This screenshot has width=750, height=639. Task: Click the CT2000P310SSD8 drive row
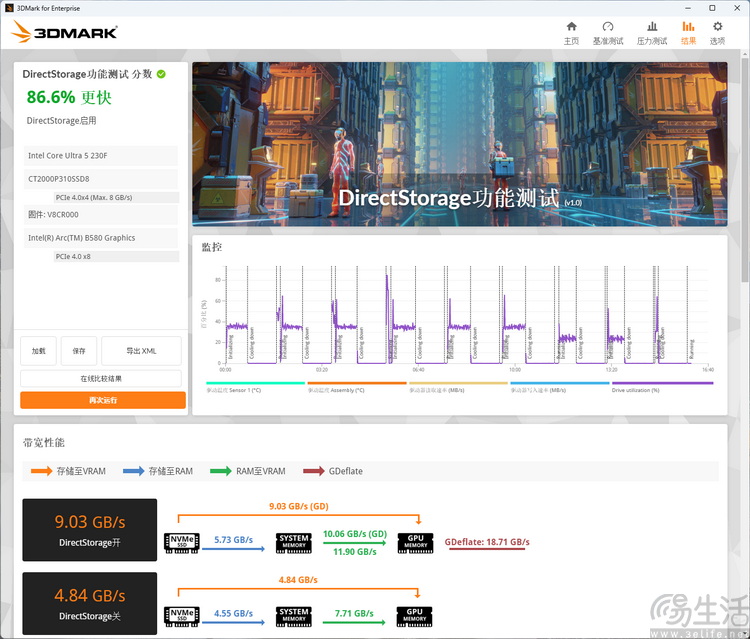100,179
